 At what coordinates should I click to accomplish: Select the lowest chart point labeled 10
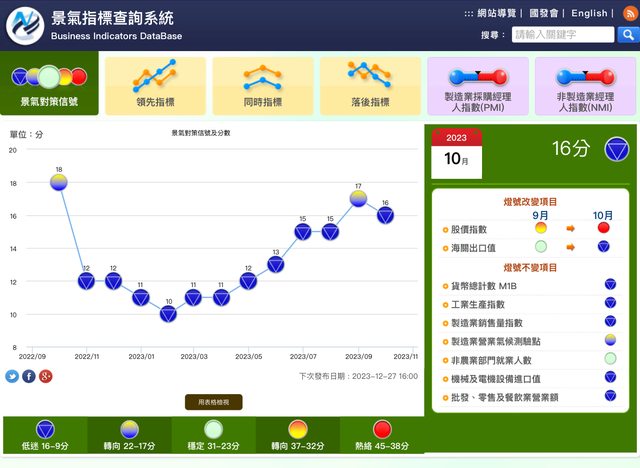(168, 313)
